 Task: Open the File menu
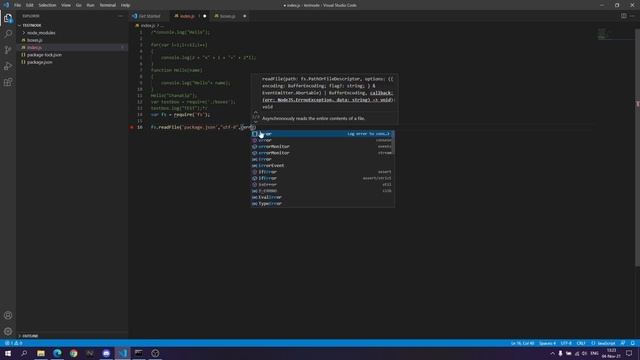click(x=18, y=5)
